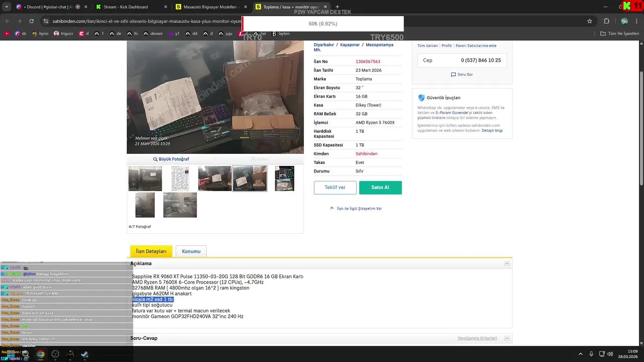
Task: Click the Soru Sor link
Action: click(x=462, y=74)
